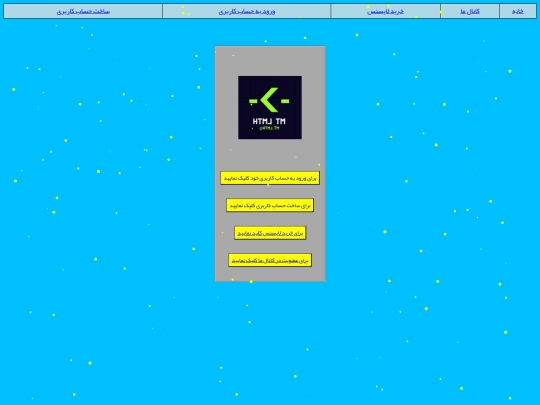
Task: Click yellow button برای خرید لایسنس
Action: click(x=270, y=233)
